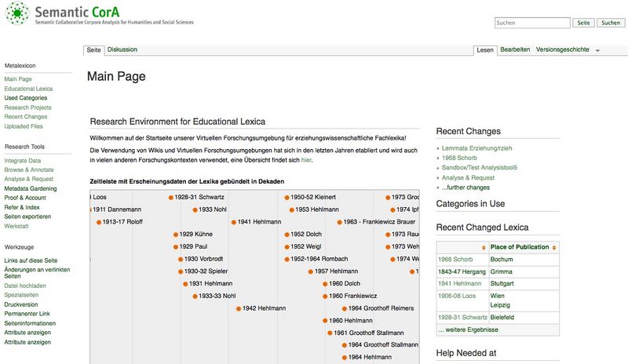Click the 1964 Groothoff Reimers marker
The height and width of the screenshot is (364, 628).
click(324, 308)
